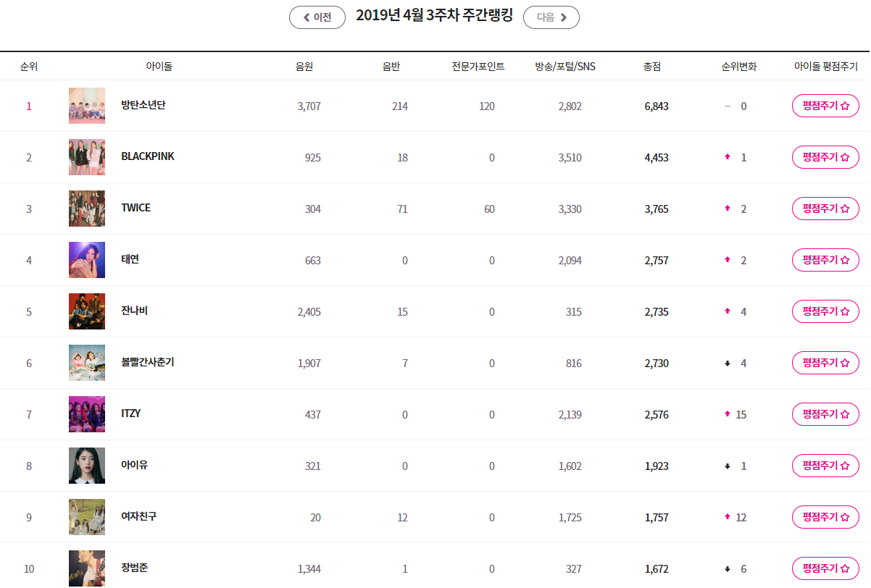Give 태연 a rating via 평점주기
Viewport: 871px width, 588px height.
click(x=825, y=260)
